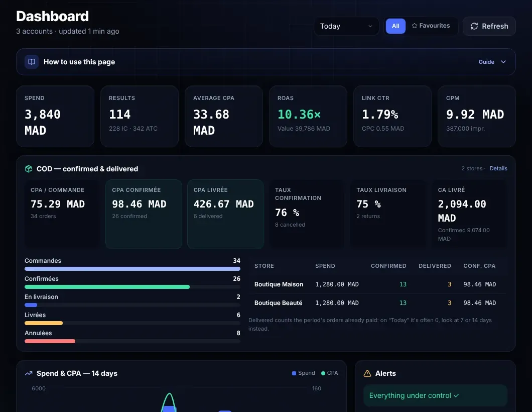Image resolution: width=532 pixels, height=412 pixels.
Task: Select the CPM 9.92 MAD card
Action: tap(477, 116)
